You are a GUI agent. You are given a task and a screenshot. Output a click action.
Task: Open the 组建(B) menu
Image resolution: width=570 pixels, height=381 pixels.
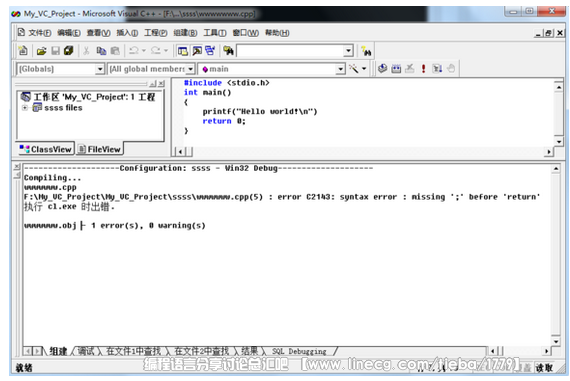click(x=185, y=33)
